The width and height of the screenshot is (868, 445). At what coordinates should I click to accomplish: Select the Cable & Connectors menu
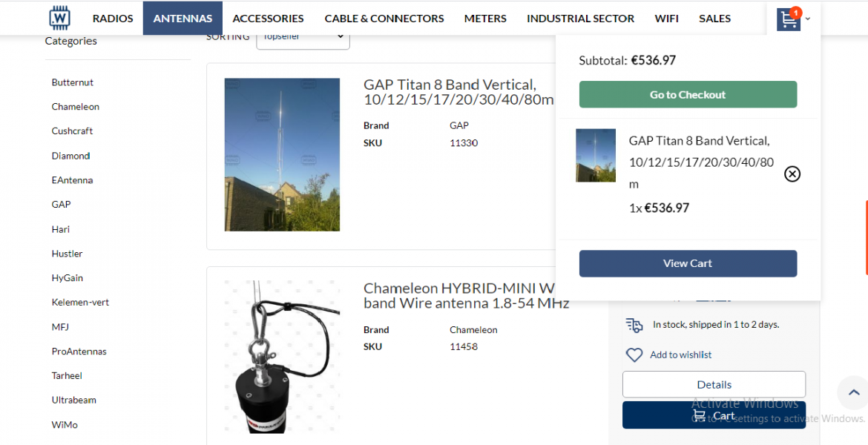point(384,19)
